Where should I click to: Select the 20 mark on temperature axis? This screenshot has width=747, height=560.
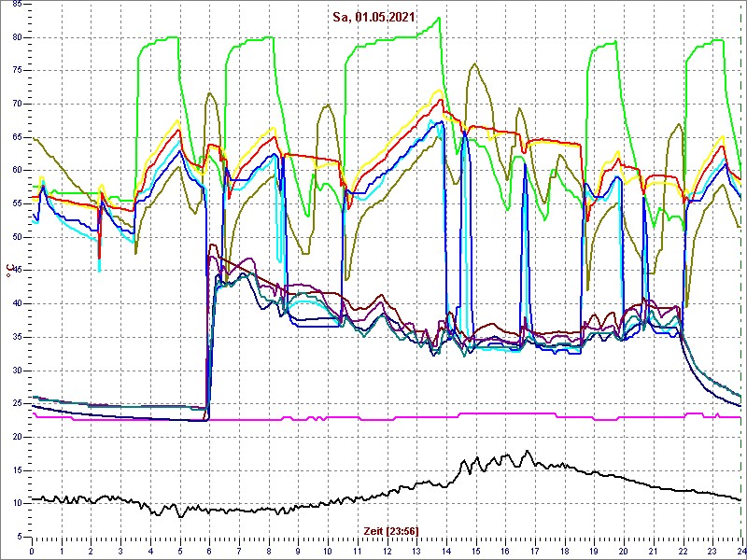click(16, 438)
